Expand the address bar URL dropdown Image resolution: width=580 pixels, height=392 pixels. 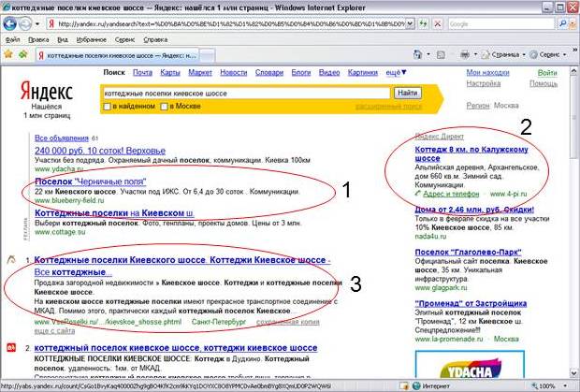point(410,24)
